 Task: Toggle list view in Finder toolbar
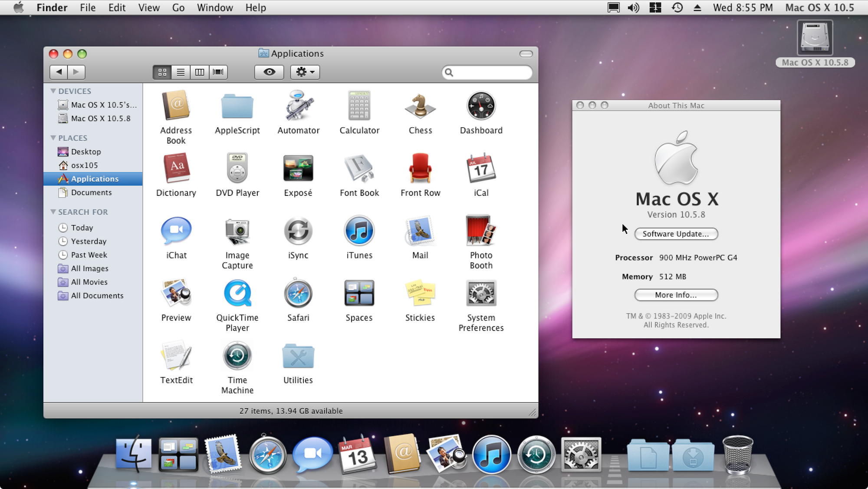[181, 72]
